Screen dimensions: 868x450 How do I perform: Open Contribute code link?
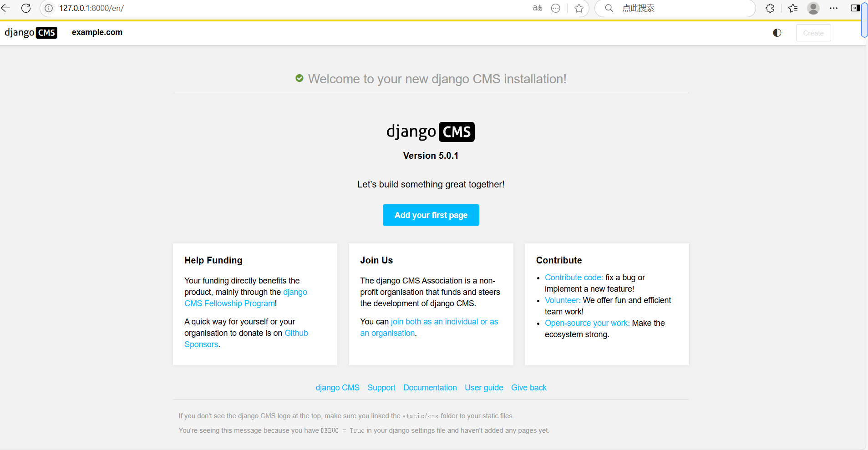(574, 278)
